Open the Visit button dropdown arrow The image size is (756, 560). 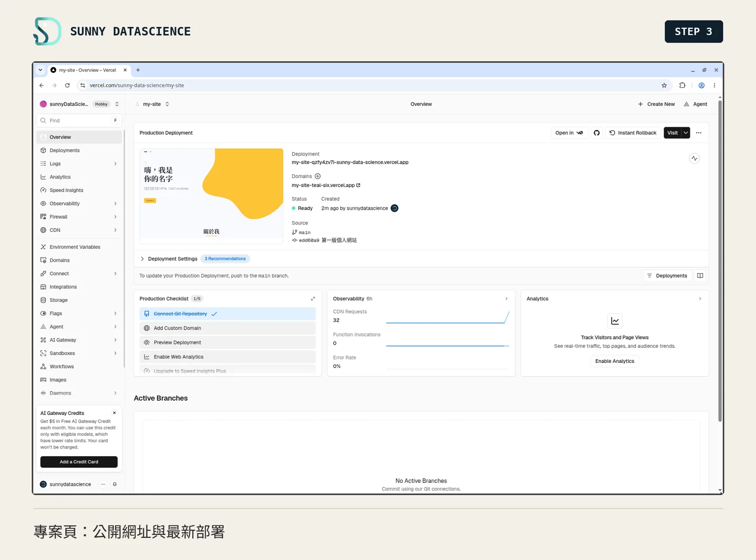pyautogui.click(x=686, y=133)
